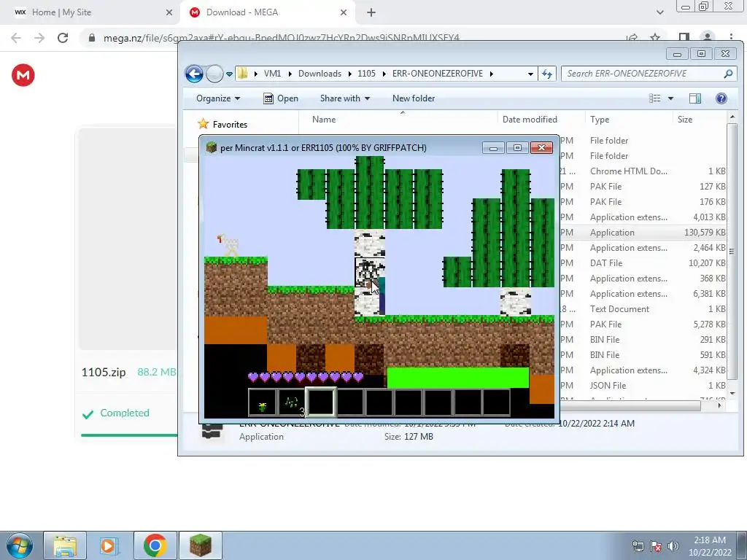
Task: Switch to Chrome from the taskbar
Action: pos(155,545)
